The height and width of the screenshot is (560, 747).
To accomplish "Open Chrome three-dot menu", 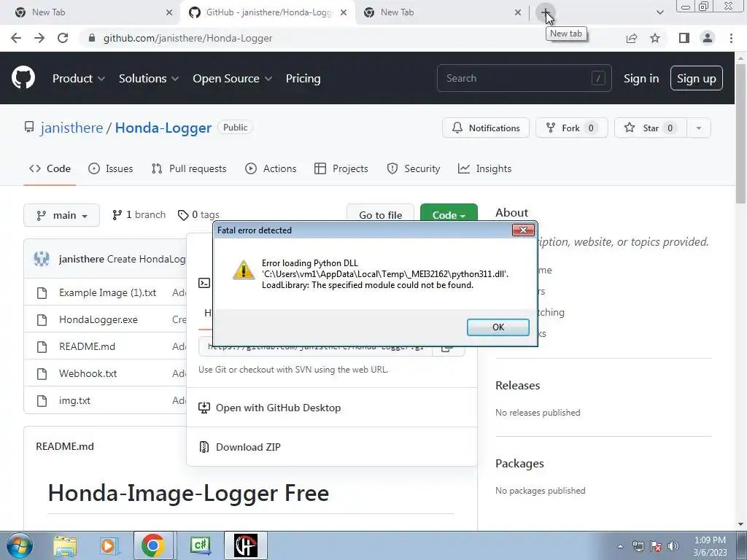I will [731, 38].
